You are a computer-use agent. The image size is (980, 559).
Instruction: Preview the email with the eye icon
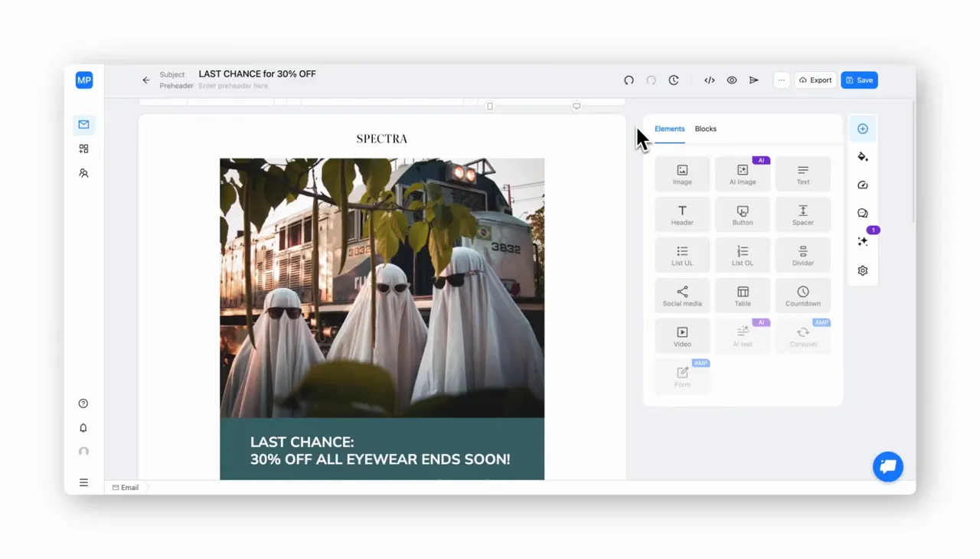[732, 80]
